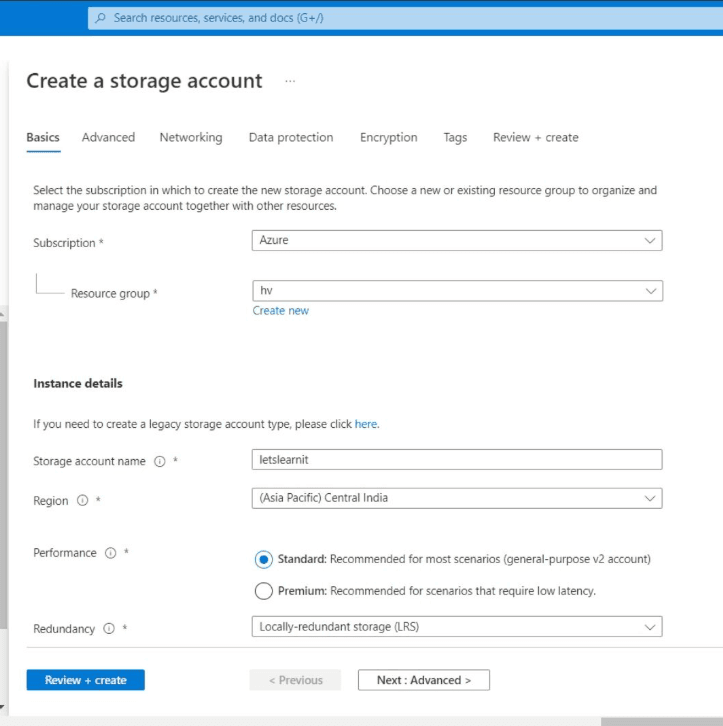Open the ellipsis menu beside the title

[x=290, y=81]
